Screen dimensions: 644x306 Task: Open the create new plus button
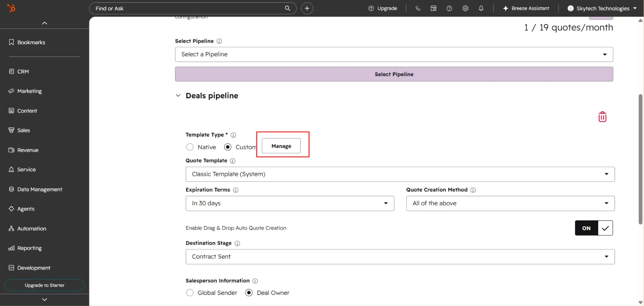[x=307, y=8]
